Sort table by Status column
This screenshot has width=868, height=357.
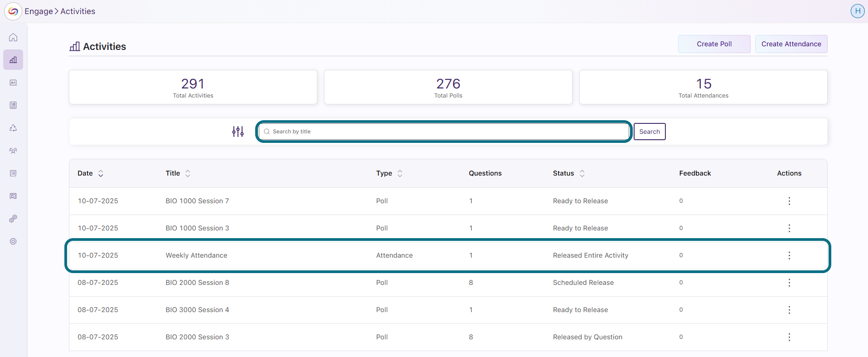tap(582, 173)
